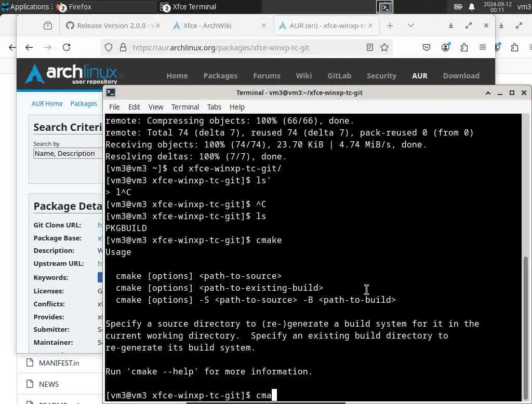Close the Xfce - ArchWiki tab
This screenshot has width=532, height=404.
click(263, 26)
